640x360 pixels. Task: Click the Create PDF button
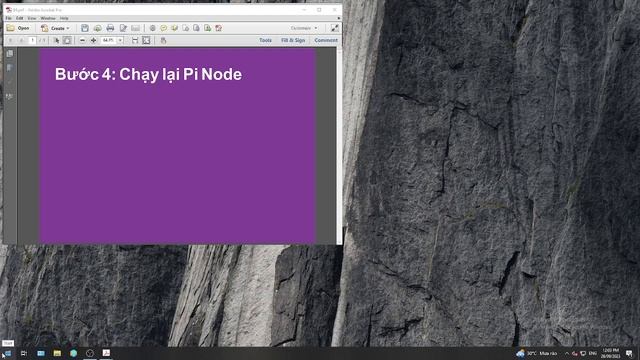[55, 28]
